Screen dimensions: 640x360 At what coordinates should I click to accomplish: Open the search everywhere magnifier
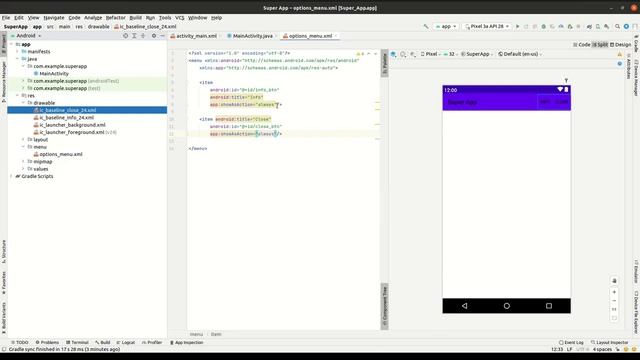[x=618, y=27]
